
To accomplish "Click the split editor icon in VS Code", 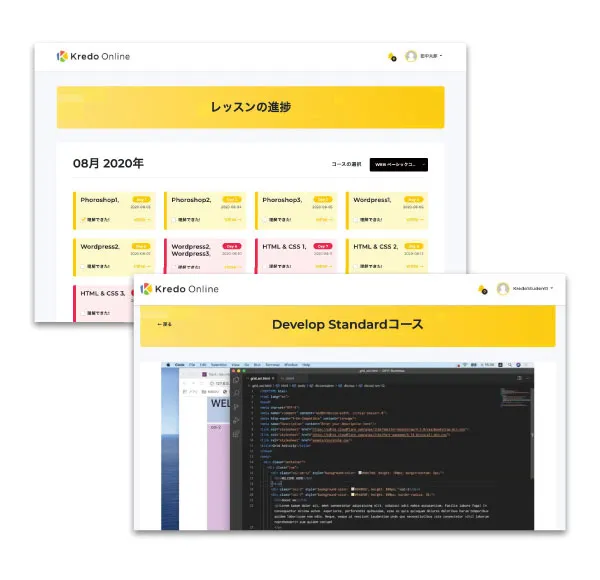I will coord(519,378).
